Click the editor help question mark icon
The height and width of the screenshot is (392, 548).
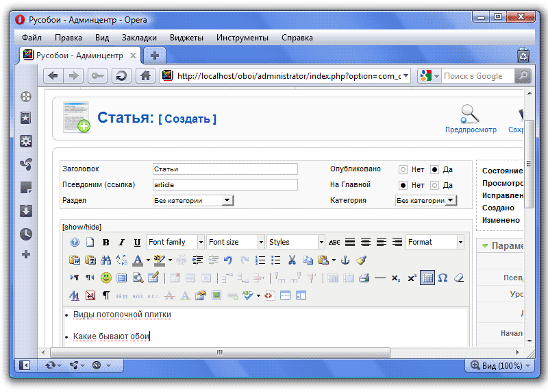click(x=75, y=242)
